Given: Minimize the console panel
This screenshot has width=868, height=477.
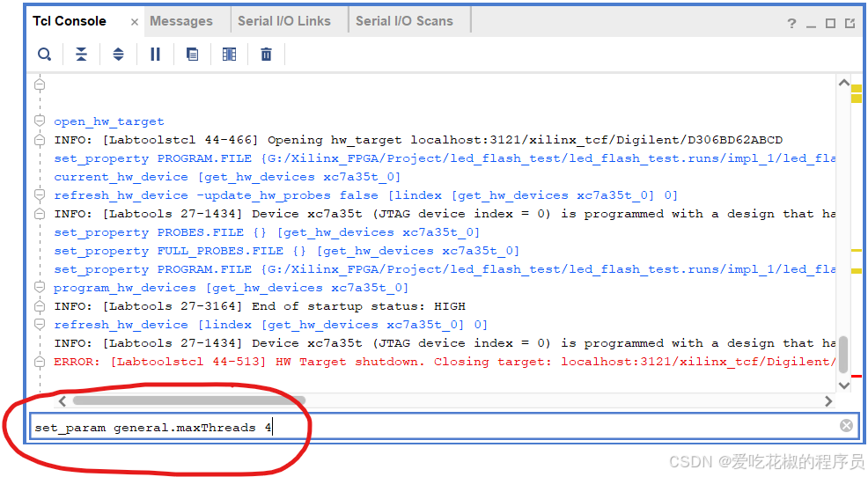Looking at the screenshot, I should pyautogui.click(x=811, y=25).
